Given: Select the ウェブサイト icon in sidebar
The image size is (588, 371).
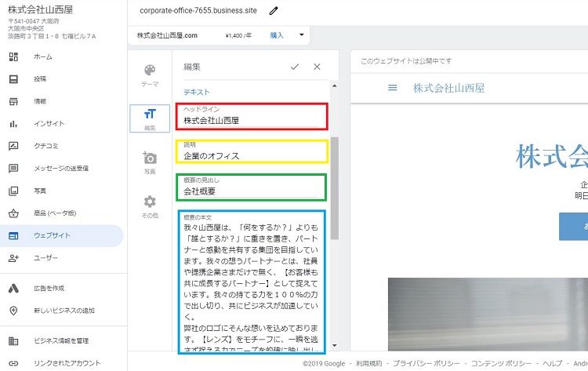Looking at the screenshot, I should 13,235.
